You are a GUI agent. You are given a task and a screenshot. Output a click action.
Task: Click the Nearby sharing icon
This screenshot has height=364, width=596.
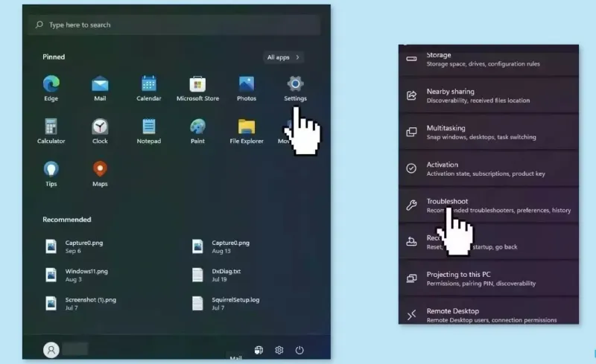[x=411, y=95]
